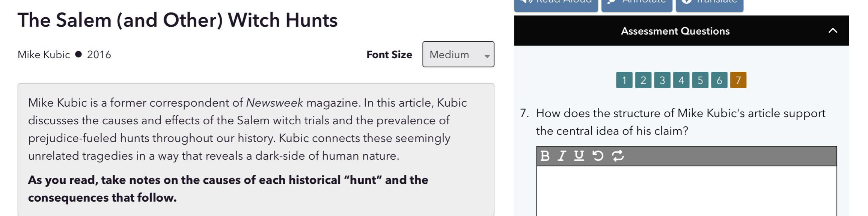This screenshot has width=868, height=216.
Task: Go to assessment question 1
Action: click(x=624, y=80)
